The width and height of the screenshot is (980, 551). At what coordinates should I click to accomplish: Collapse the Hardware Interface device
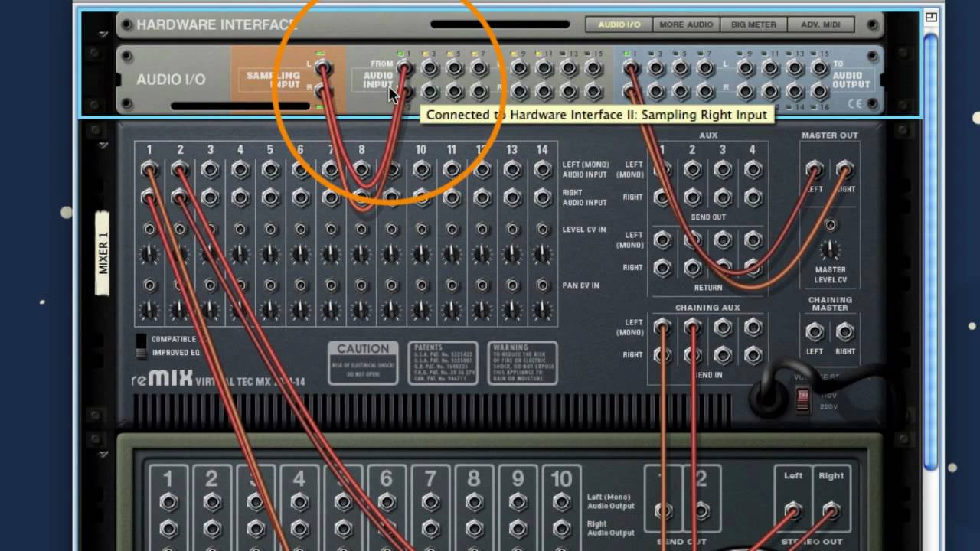[x=103, y=34]
